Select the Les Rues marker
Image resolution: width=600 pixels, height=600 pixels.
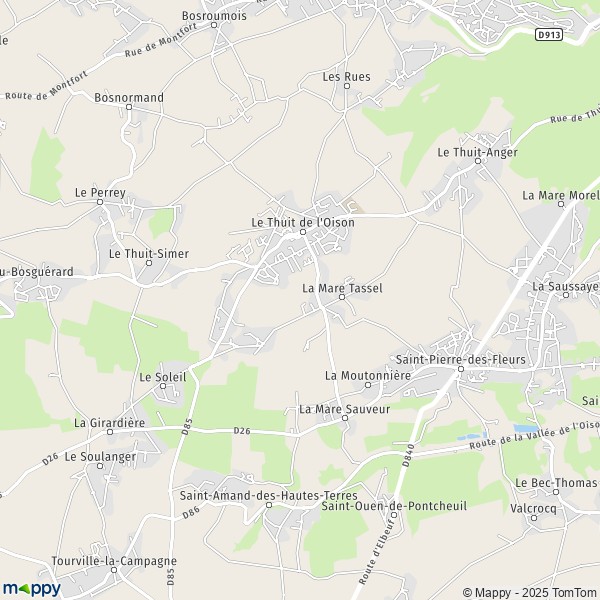coord(347,86)
